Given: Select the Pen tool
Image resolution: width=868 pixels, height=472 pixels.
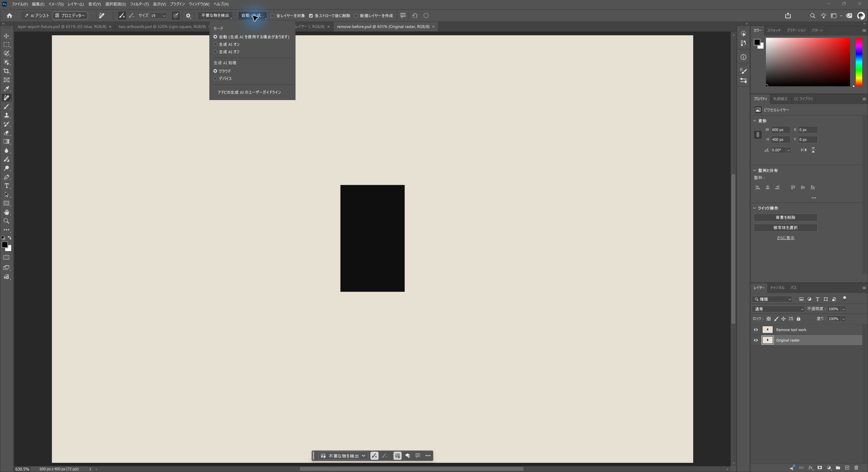Looking at the screenshot, I should pos(6,177).
